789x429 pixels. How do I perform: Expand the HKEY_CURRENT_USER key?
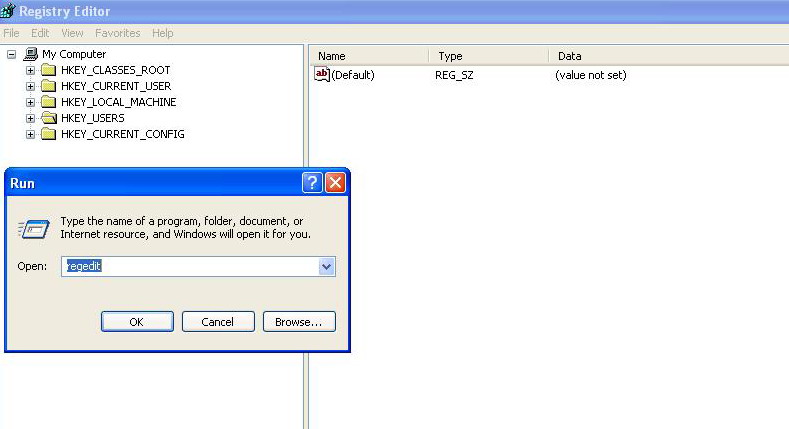pos(30,87)
